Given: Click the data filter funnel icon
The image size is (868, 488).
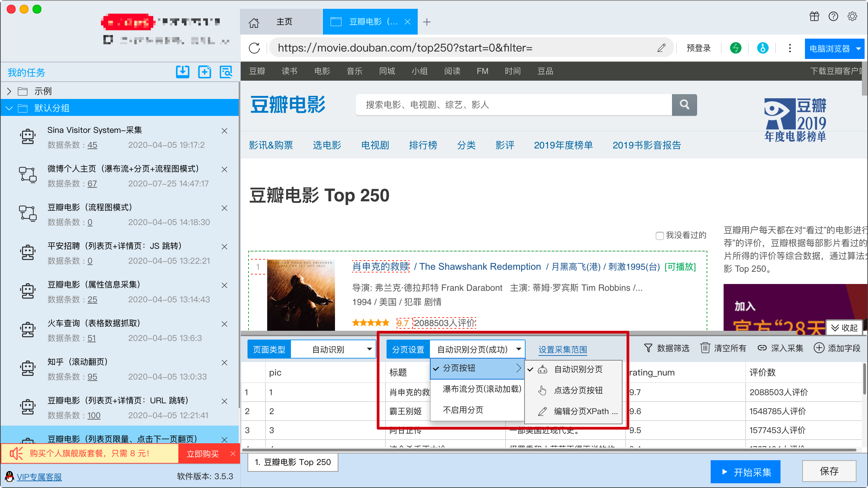Looking at the screenshot, I should (x=648, y=348).
